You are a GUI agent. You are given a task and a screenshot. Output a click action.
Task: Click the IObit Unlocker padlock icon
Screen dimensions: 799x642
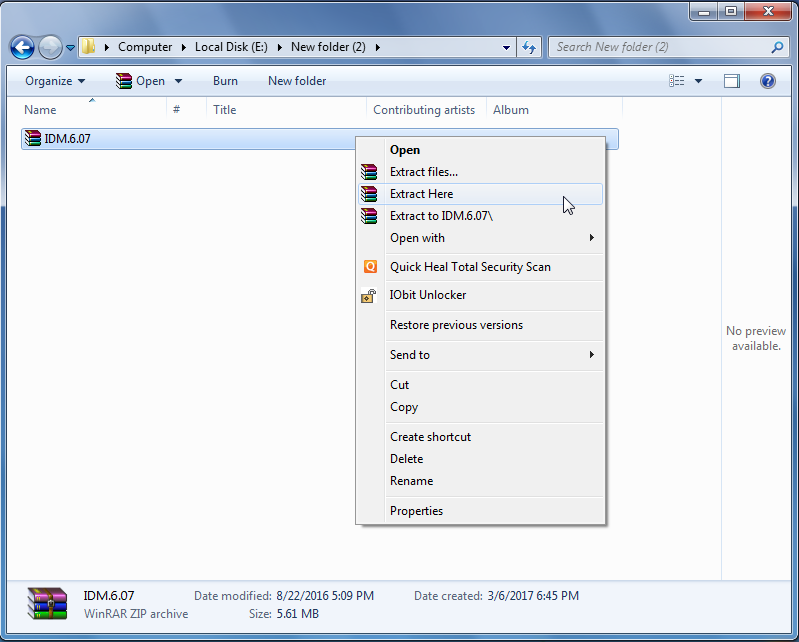369,296
